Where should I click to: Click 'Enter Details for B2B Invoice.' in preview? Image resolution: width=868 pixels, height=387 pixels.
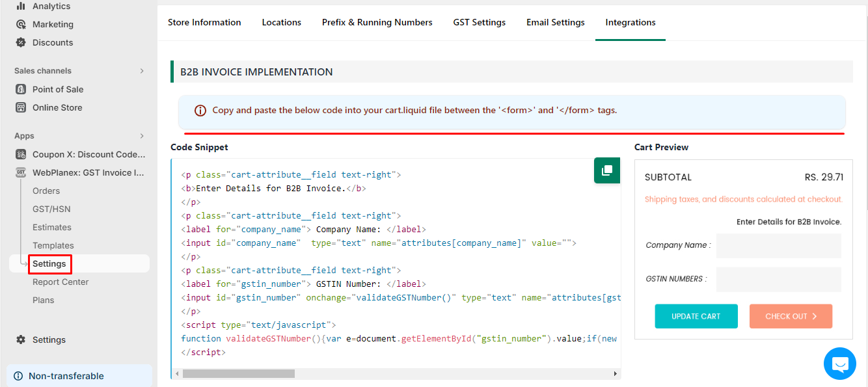pos(789,222)
